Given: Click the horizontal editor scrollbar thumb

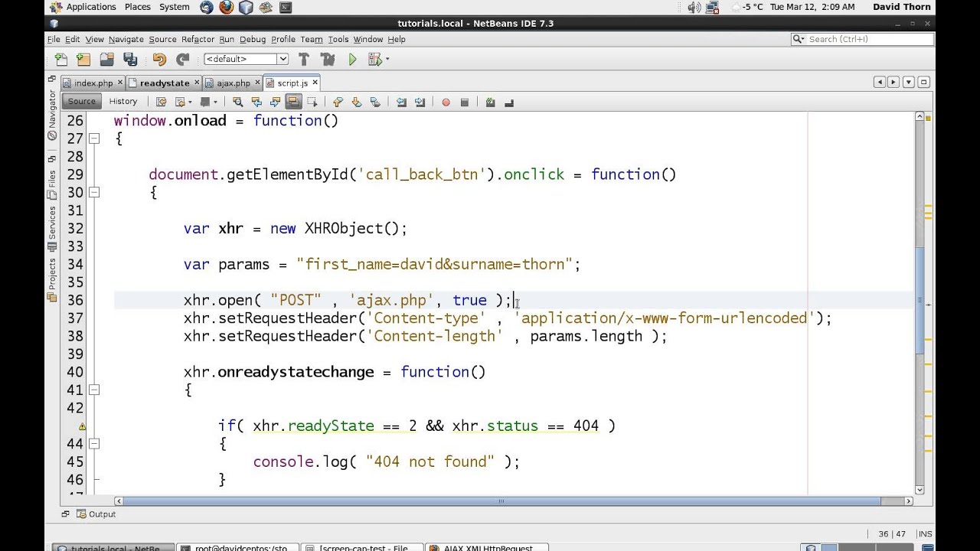Looking at the screenshot, I should pos(502,501).
